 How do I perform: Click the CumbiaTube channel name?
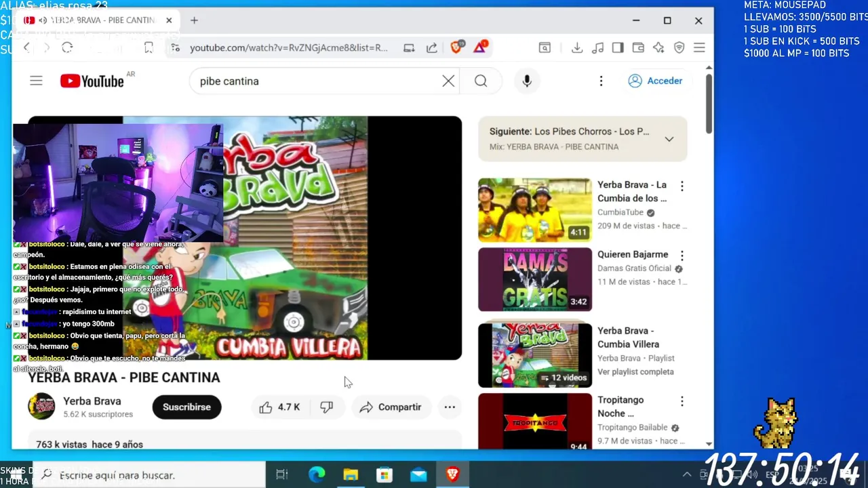point(620,212)
